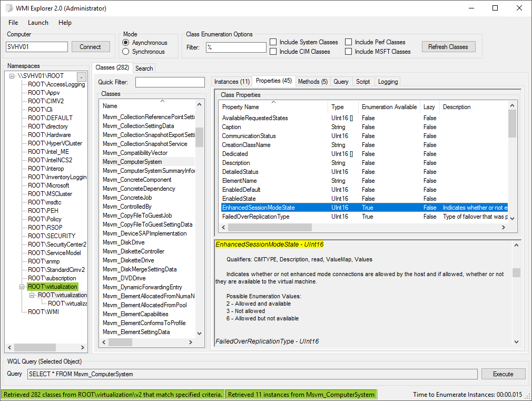Click Class Properties horizontal scrollbar thumb

pyautogui.click(x=270, y=227)
